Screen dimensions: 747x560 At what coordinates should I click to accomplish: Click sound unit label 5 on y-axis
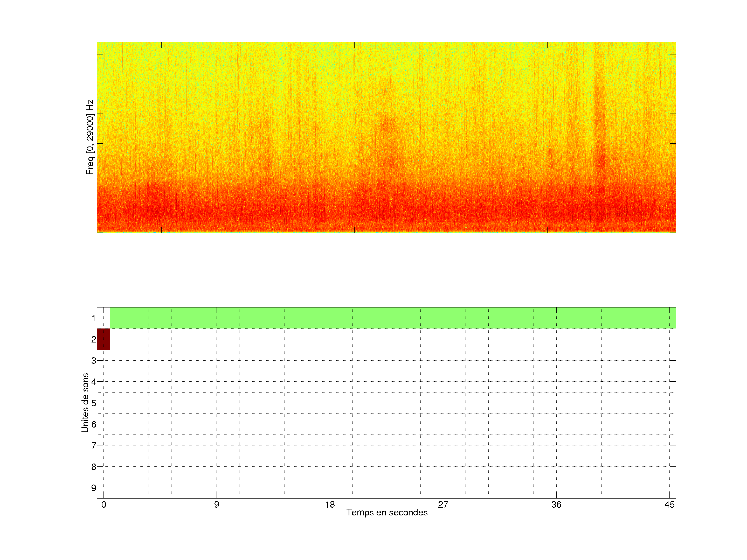[x=94, y=403]
